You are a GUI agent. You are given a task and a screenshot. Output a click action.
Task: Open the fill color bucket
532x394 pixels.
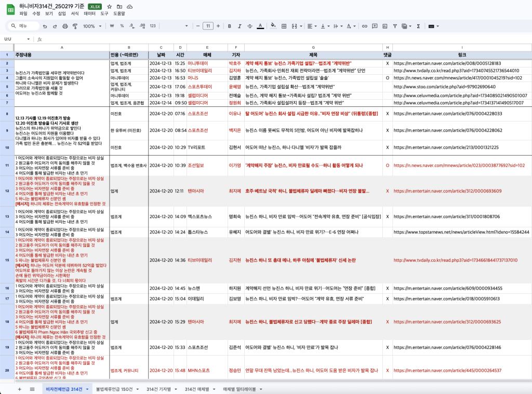point(273,26)
